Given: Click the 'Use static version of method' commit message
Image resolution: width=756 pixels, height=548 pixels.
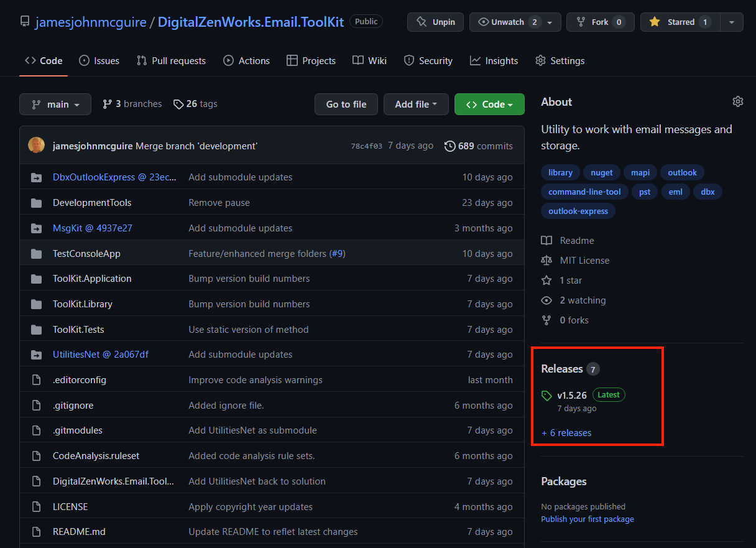Looking at the screenshot, I should click(249, 330).
